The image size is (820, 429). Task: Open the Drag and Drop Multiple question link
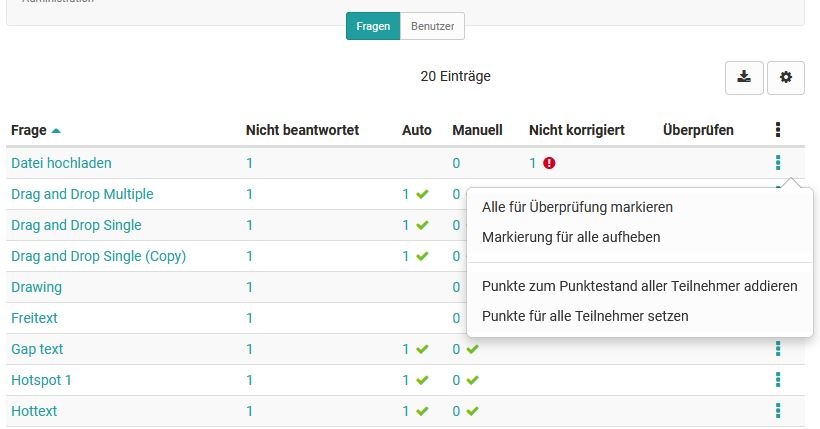pos(82,194)
